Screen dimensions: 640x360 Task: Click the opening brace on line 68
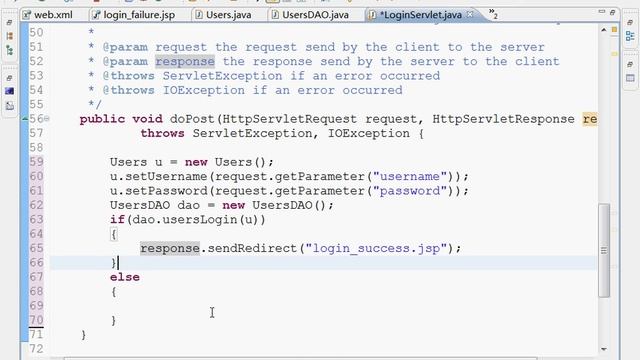114,292
